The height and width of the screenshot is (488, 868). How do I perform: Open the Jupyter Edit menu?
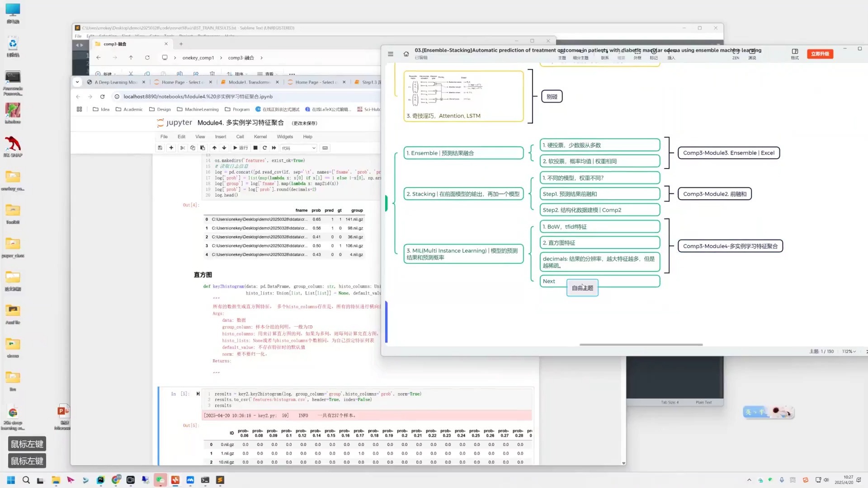click(181, 136)
